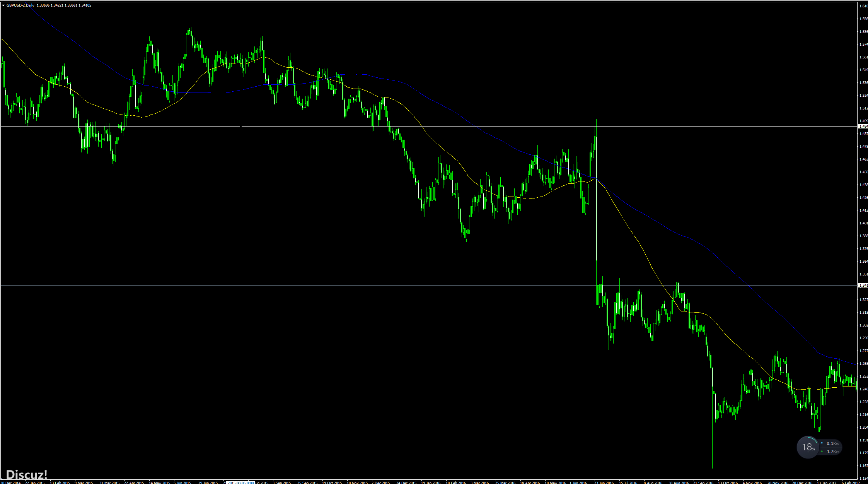Click the 23 Jun 2016 date label

pyautogui.click(x=604, y=482)
